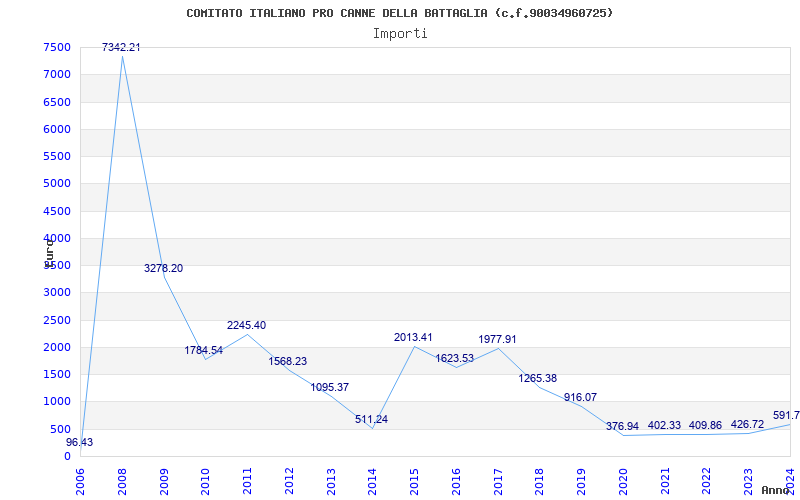
Task: Click the 2022 x-axis year label
Action: [x=707, y=482]
